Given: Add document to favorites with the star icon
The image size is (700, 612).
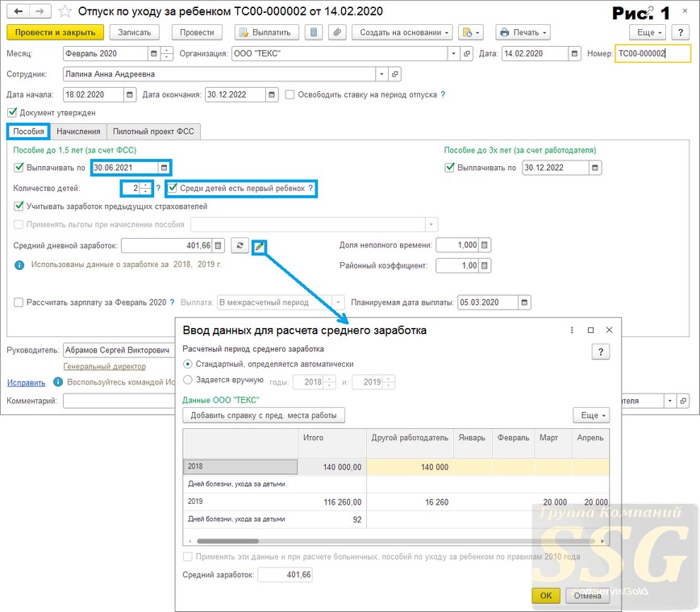Looking at the screenshot, I should click(x=65, y=11).
